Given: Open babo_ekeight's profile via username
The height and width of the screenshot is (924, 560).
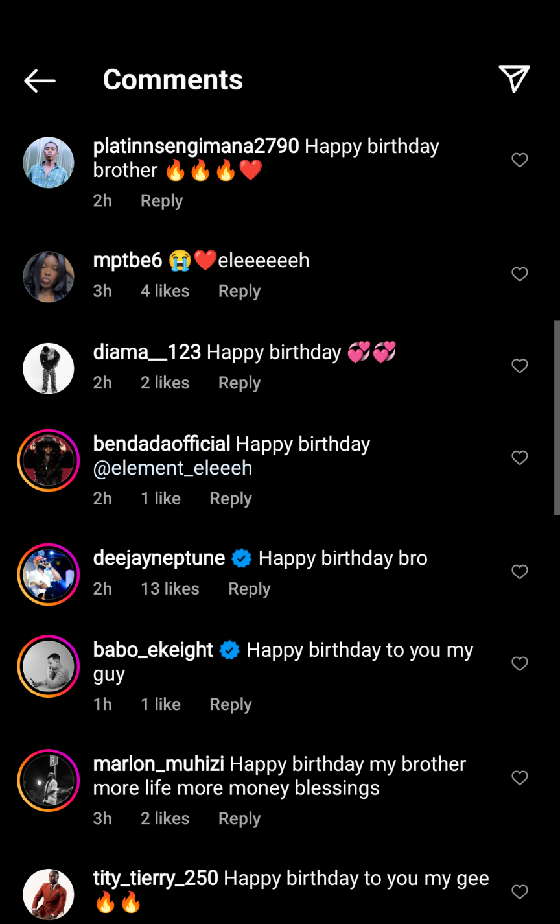Looking at the screenshot, I should 153,650.
